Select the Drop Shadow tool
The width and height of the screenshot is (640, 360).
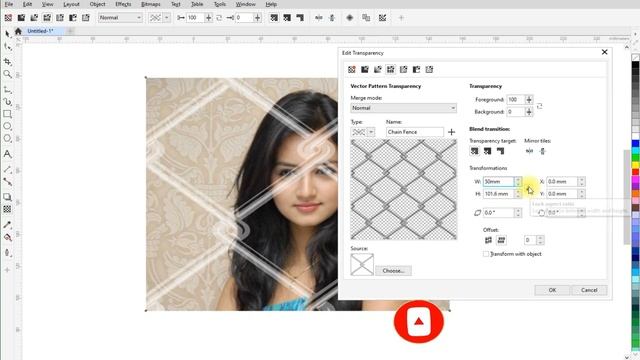7,197
